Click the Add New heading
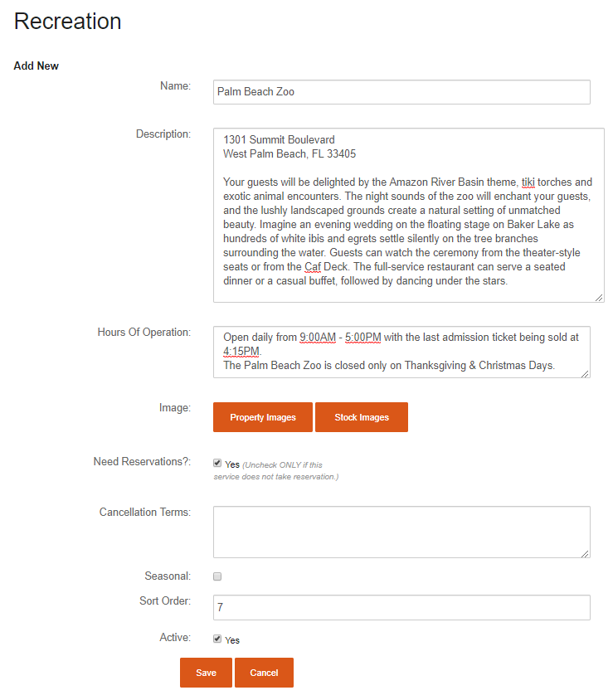 [x=36, y=66]
